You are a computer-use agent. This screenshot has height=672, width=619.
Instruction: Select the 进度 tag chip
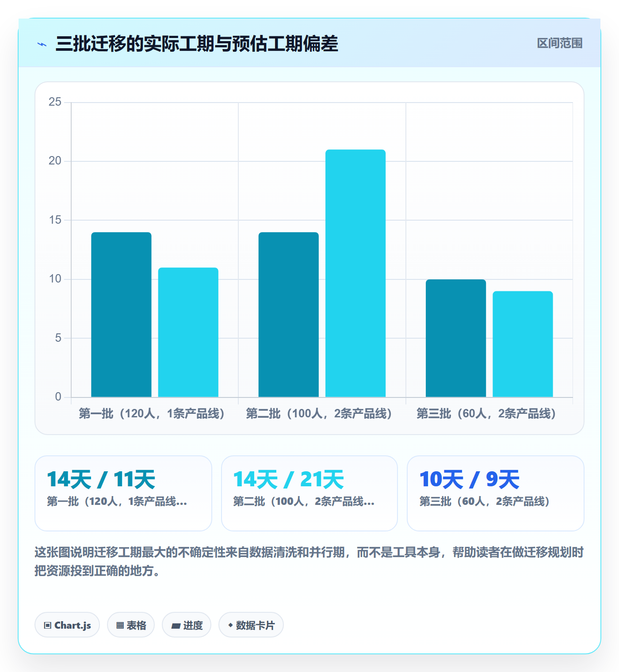click(187, 625)
